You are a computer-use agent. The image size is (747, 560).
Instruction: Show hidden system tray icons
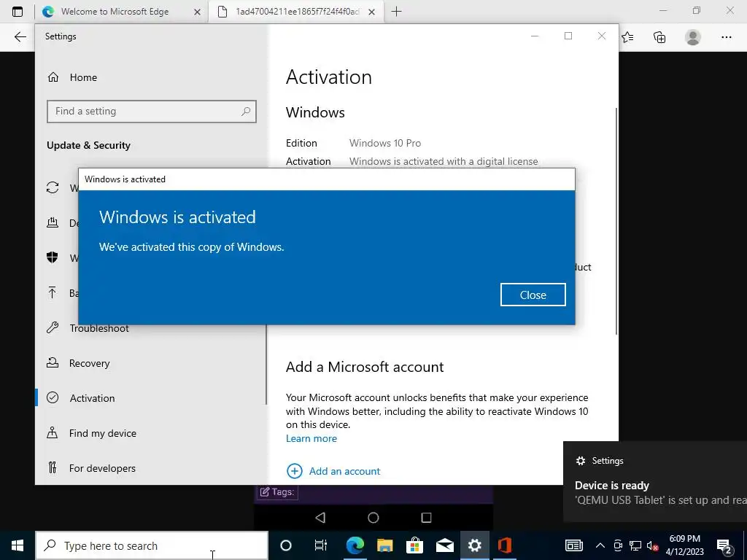[x=600, y=545]
